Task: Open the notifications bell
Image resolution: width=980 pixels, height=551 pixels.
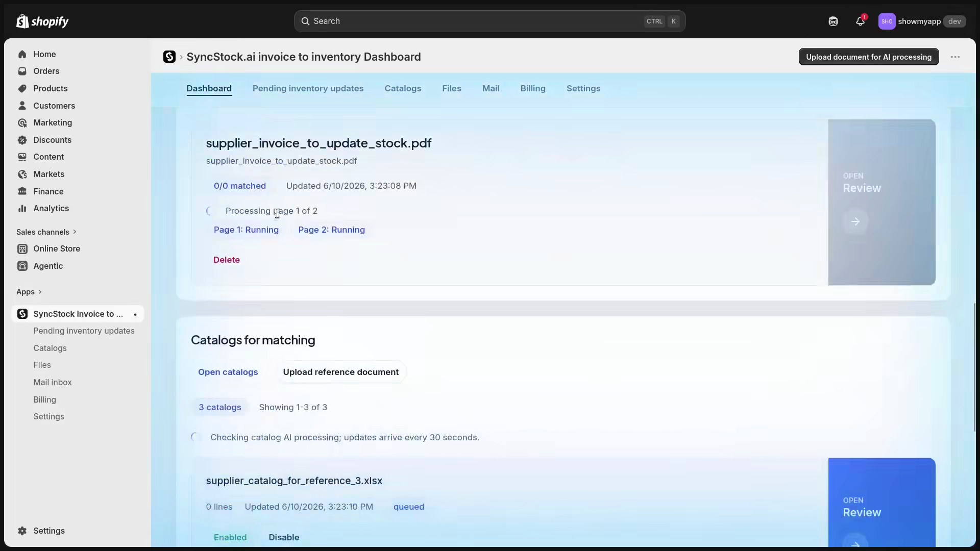Action: pyautogui.click(x=860, y=21)
